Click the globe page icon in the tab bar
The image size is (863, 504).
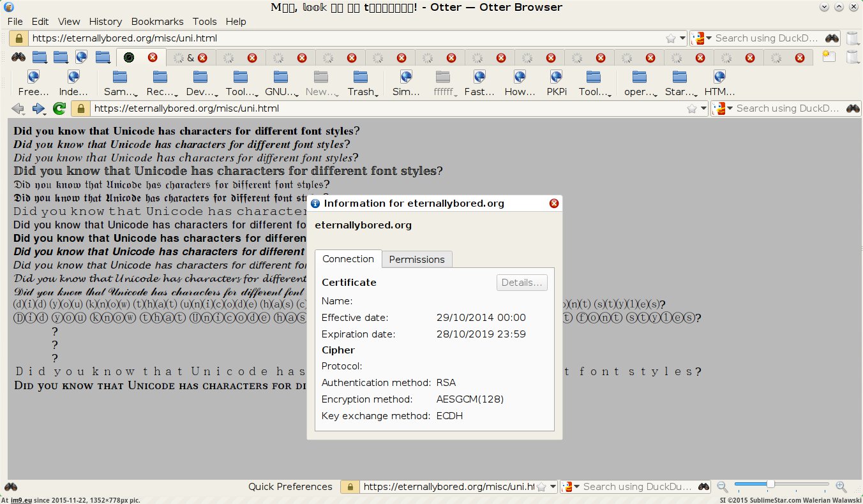coord(81,57)
